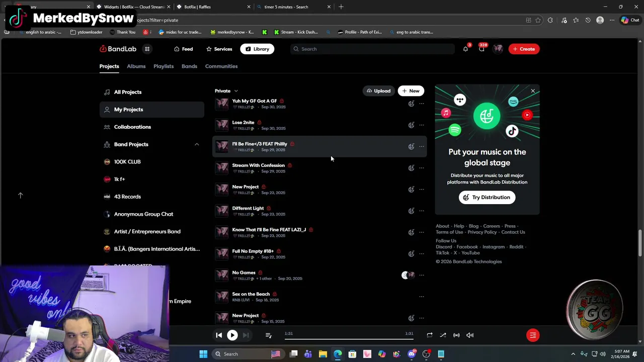Click the BandLab search field

pos(372,49)
